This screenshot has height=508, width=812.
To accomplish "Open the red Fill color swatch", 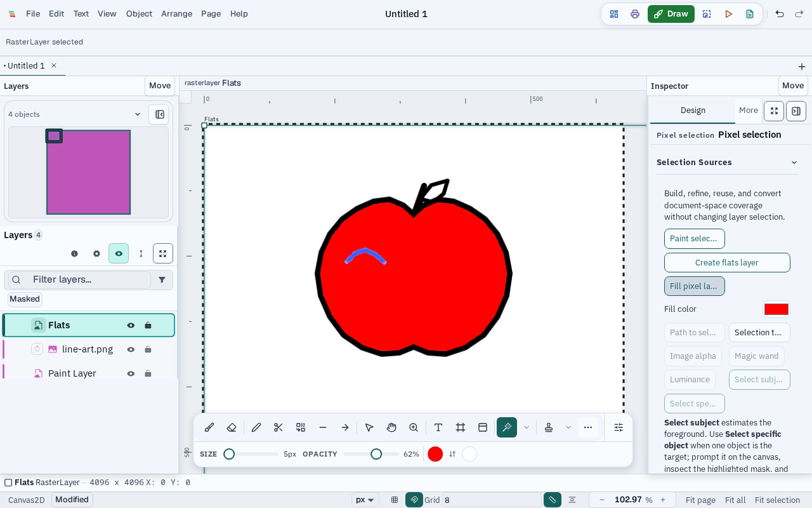I will (x=776, y=309).
